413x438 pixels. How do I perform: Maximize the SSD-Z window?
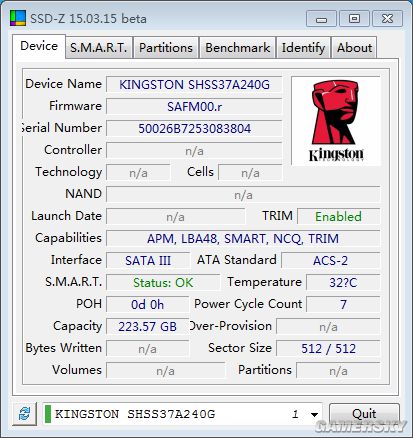point(354,18)
